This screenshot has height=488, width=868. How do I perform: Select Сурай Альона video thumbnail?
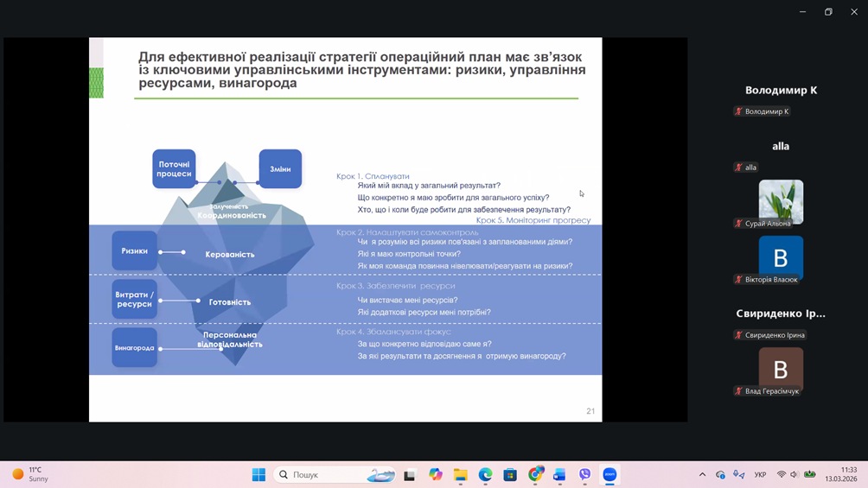click(781, 201)
